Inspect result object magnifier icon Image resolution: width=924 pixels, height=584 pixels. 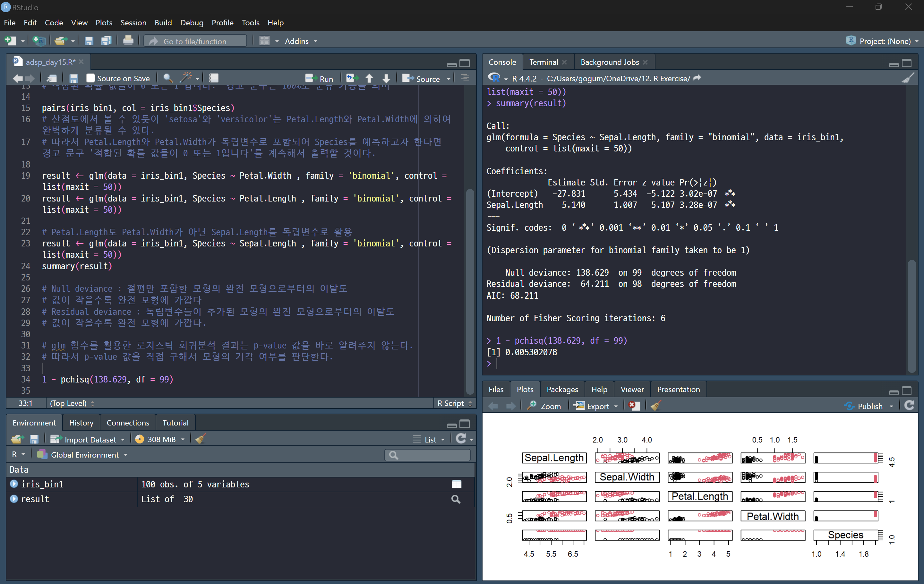(456, 499)
